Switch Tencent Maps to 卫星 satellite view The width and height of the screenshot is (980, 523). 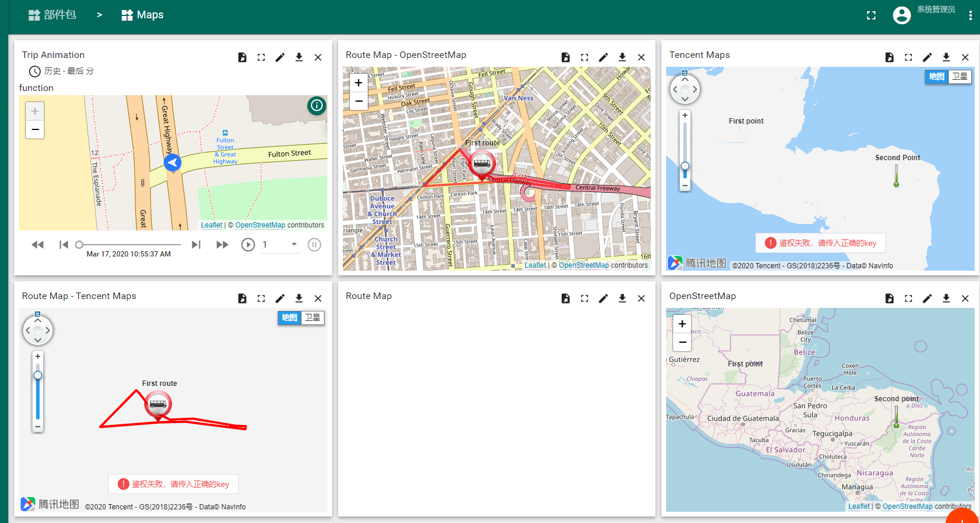pyautogui.click(x=960, y=77)
